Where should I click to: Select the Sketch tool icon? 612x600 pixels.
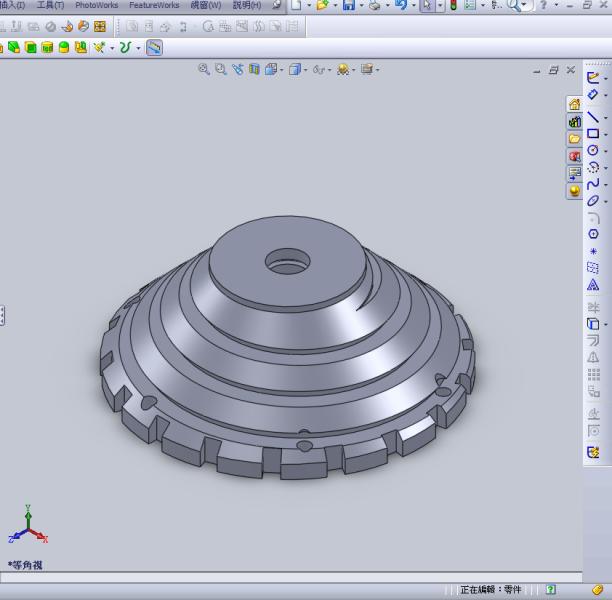(593, 77)
